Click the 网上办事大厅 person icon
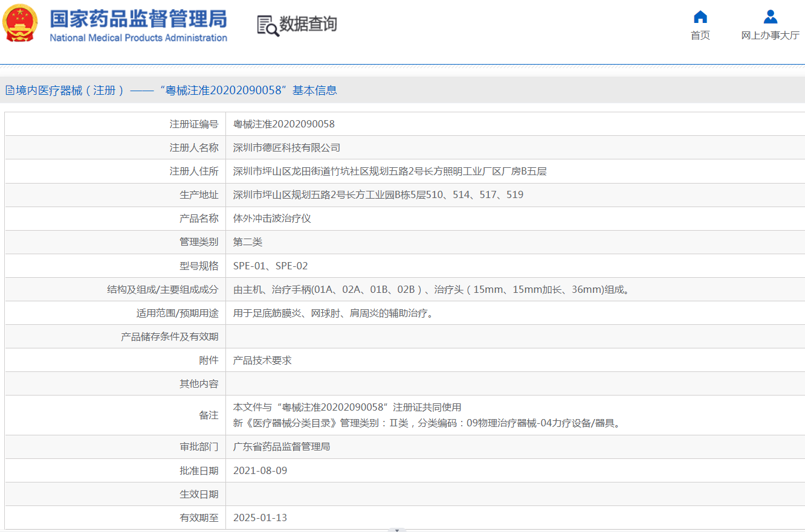 [x=770, y=17]
